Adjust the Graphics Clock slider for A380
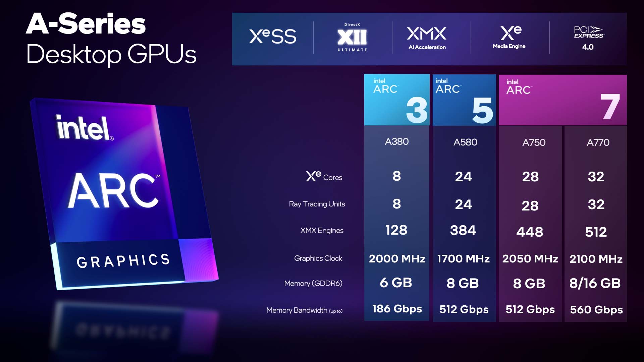The height and width of the screenshot is (362, 644). point(395,258)
